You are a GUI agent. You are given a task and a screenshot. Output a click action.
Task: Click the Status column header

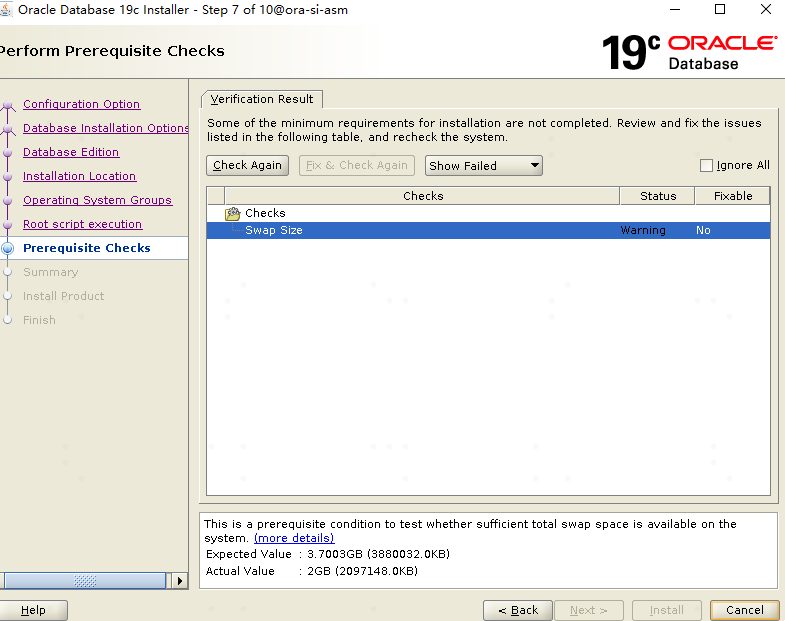tap(658, 196)
